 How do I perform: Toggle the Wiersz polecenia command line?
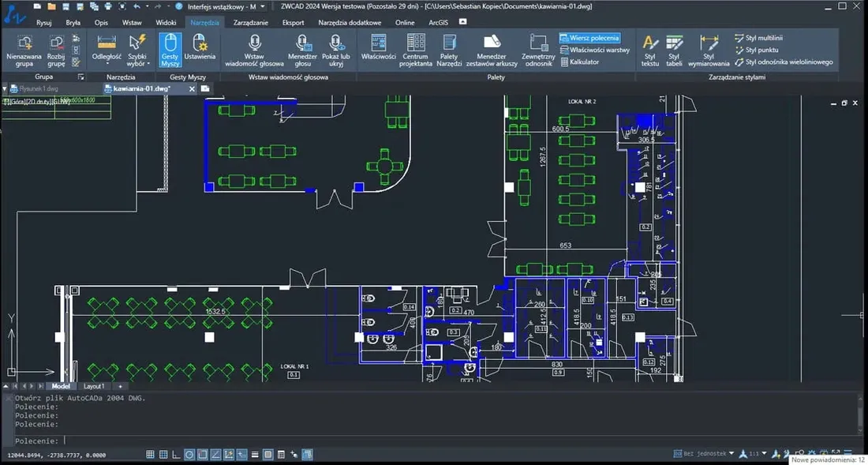coord(589,38)
